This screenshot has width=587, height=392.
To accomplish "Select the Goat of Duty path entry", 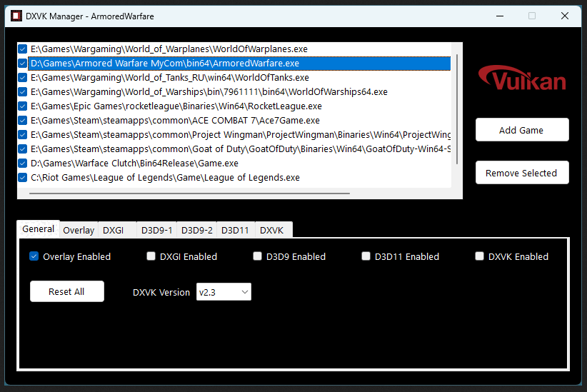I will [240, 149].
